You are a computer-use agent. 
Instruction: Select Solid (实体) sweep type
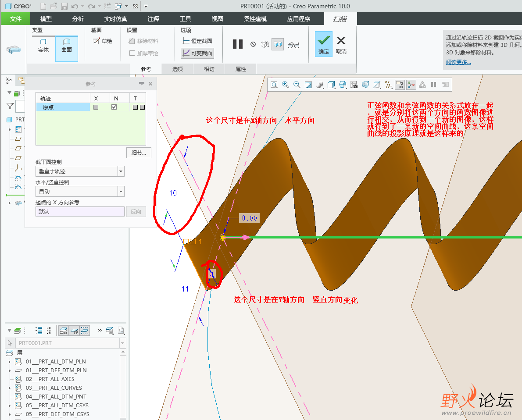tap(43, 46)
